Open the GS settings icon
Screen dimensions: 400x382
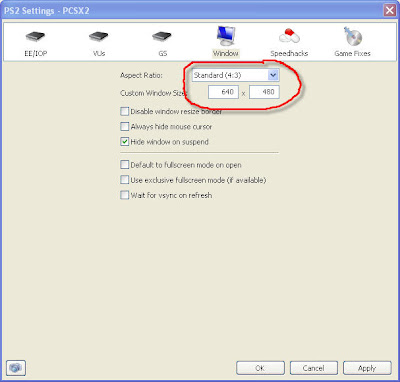pos(162,36)
